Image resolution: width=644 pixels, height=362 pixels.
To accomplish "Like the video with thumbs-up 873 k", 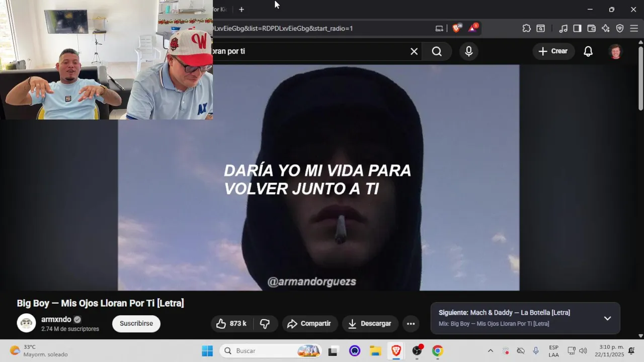I will tap(231, 324).
